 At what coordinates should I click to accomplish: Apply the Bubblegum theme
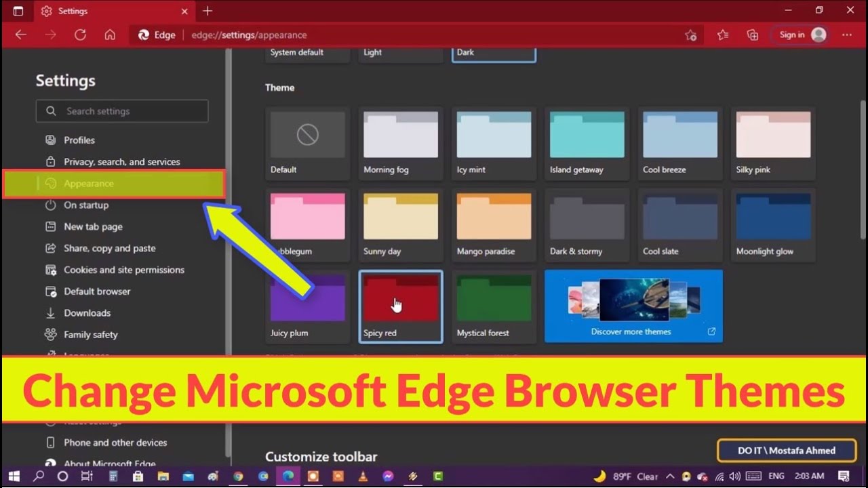[x=307, y=225]
